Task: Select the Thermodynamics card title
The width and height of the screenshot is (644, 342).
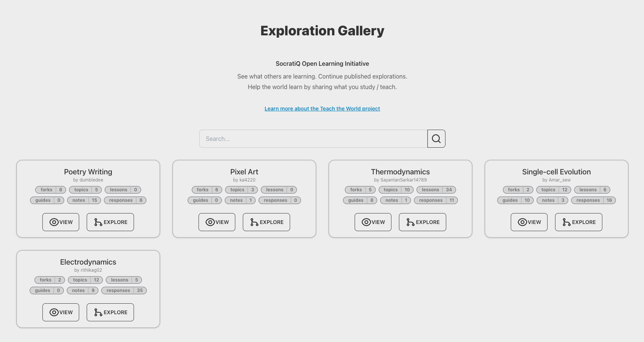Action: click(400, 172)
